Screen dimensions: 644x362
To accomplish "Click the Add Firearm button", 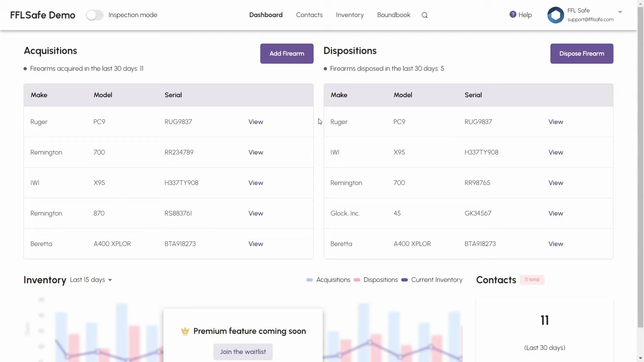I will [x=287, y=53].
